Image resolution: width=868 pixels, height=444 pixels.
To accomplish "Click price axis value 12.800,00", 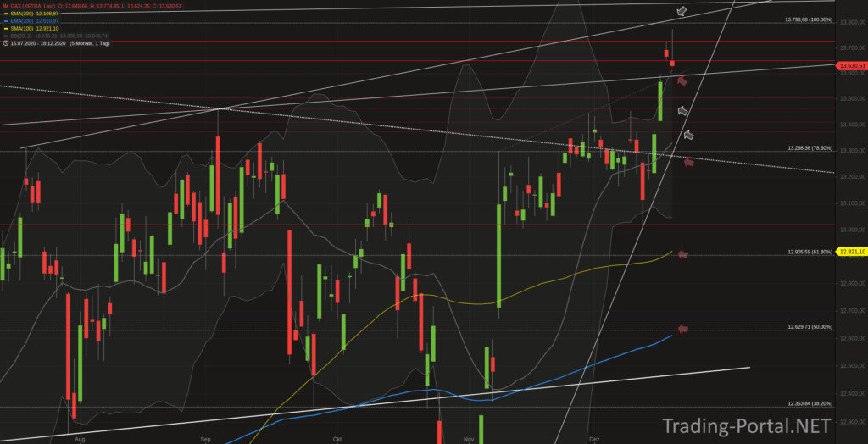I will click(x=853, y=284).
